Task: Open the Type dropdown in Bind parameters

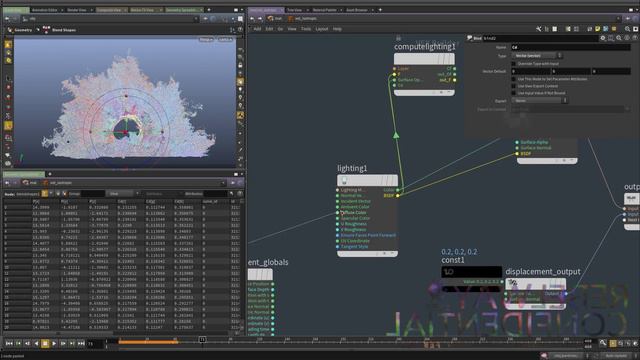Action: pyautogui.click(x=537, y=56)
